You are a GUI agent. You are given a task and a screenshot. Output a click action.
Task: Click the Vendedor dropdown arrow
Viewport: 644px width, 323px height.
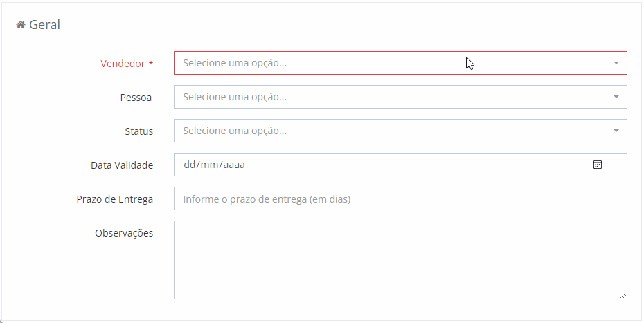click(616, 63)
